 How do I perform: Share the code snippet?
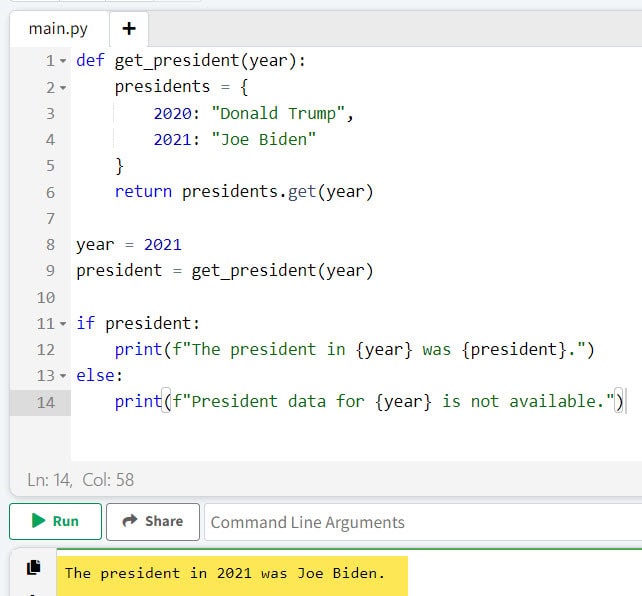[153, 521]
